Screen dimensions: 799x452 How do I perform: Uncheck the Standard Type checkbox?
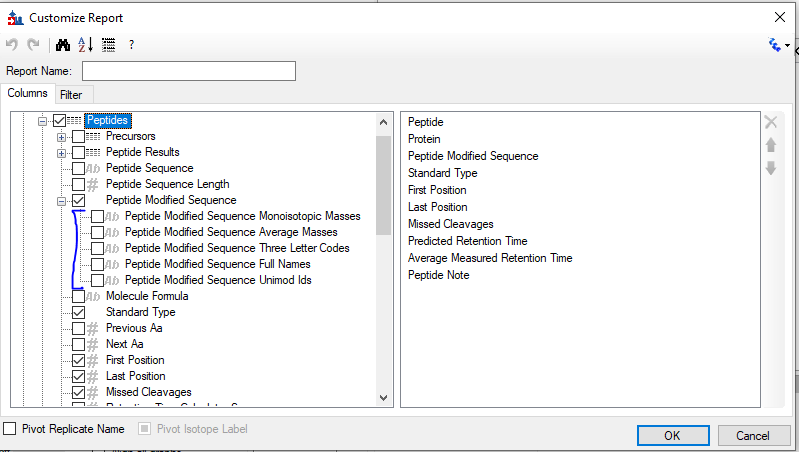(x=79, y=312)
